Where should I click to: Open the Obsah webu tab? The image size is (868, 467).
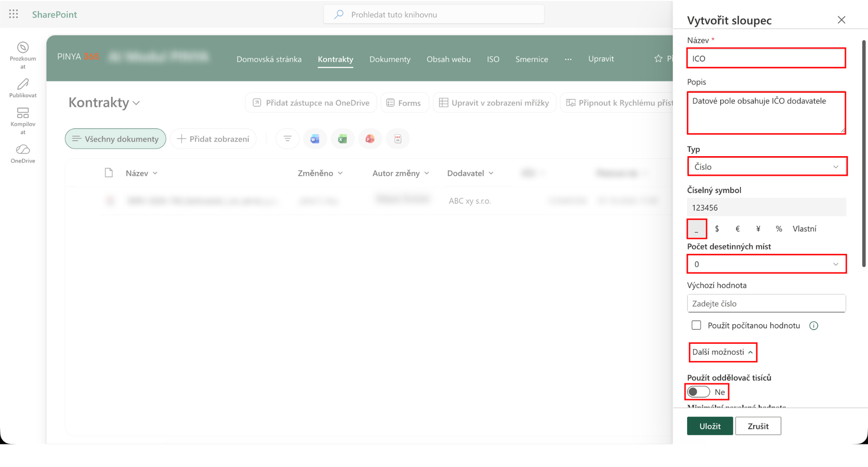pyautogui.click(x=448, y=59)
